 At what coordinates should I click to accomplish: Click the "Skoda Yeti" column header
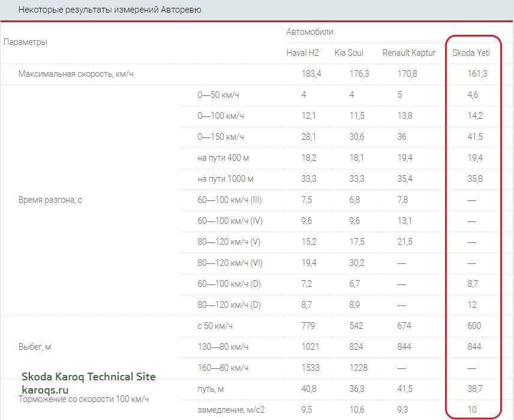click(471, 53)
